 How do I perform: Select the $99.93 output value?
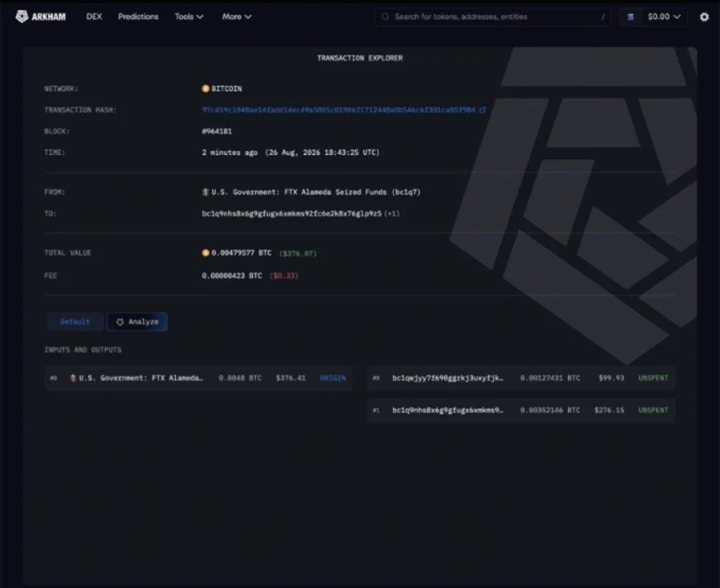(611, 378)
